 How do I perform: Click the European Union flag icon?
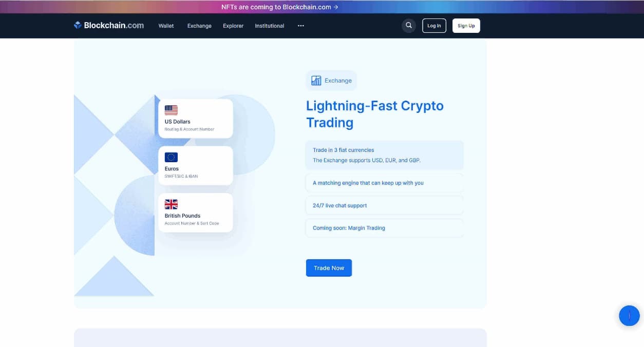point(171,157)
